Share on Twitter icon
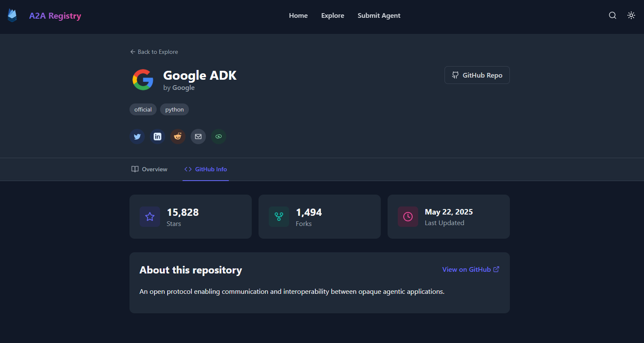Viewport: 644px width, 343px height. (x=137, y=137)
